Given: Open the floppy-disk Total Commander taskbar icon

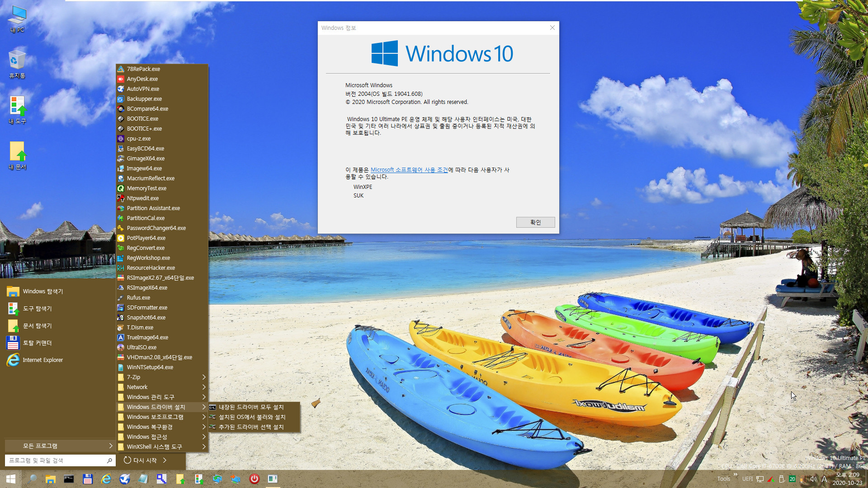Looking at the screenshot, I should pyautogui.click(x=88, y=479).
